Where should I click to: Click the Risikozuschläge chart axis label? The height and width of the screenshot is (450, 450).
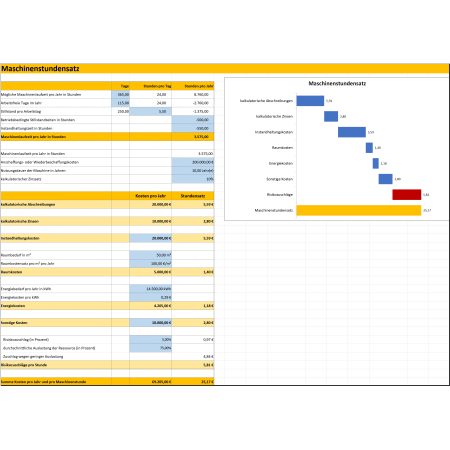(x=280, y=195)
